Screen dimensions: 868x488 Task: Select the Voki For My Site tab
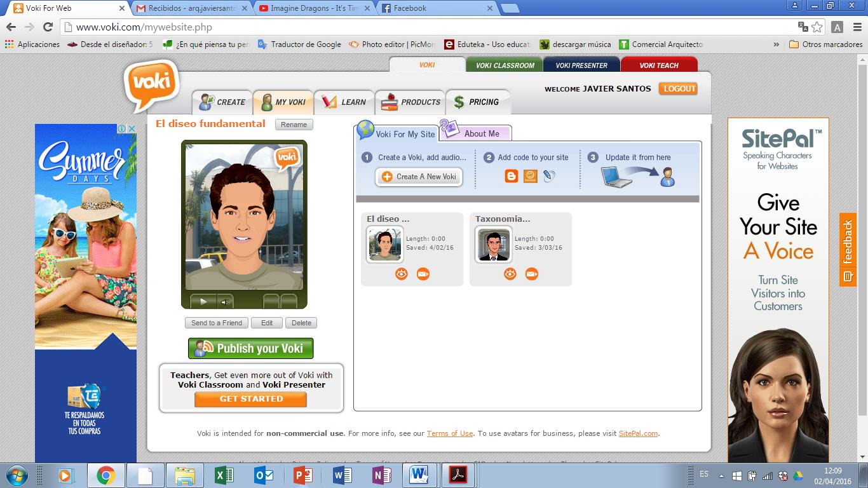click(x=397, y=132)
